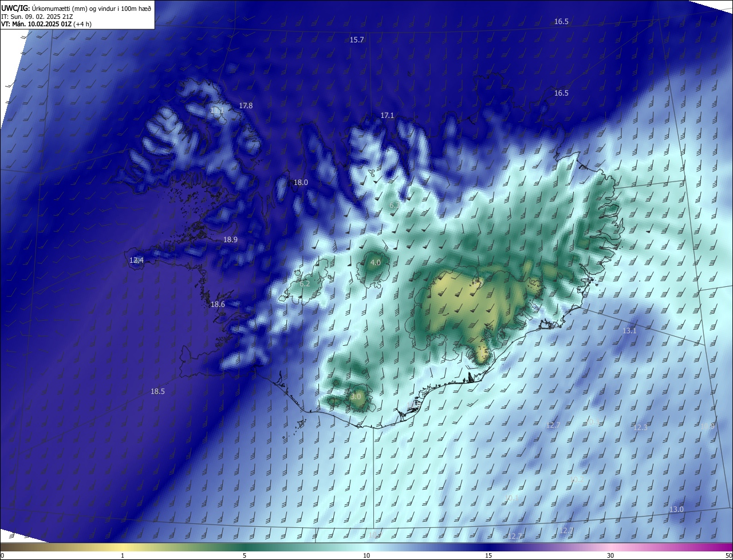
Task: Click the colorbar tick label 10
Action: click(366, 555)
